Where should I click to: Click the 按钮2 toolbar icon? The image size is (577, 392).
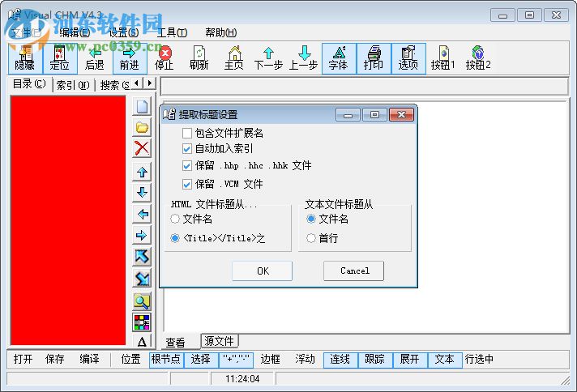click(478, 58)
